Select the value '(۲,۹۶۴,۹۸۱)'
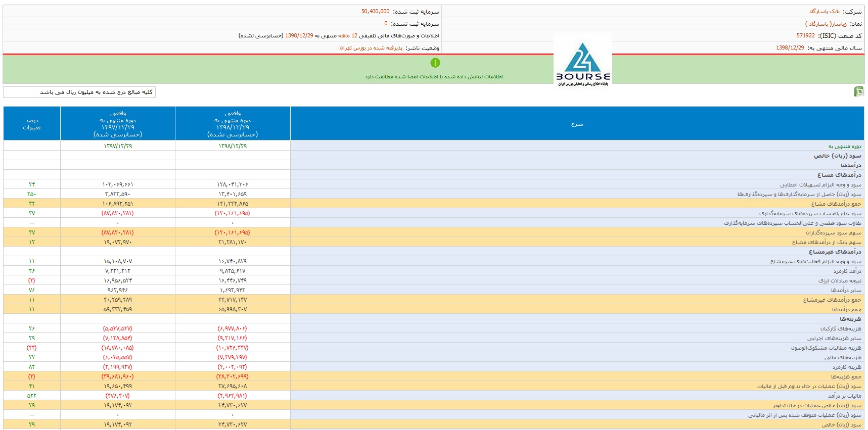 pos(233,396)
